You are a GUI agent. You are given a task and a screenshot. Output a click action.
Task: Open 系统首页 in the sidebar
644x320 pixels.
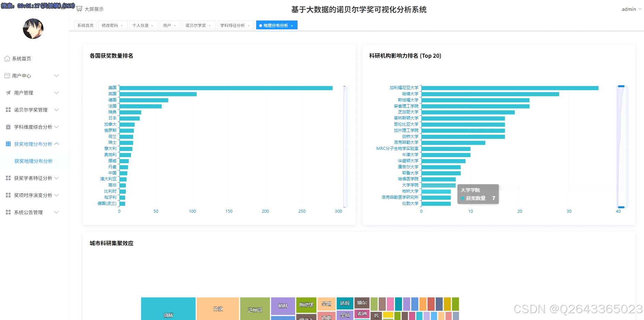point(22,59)
